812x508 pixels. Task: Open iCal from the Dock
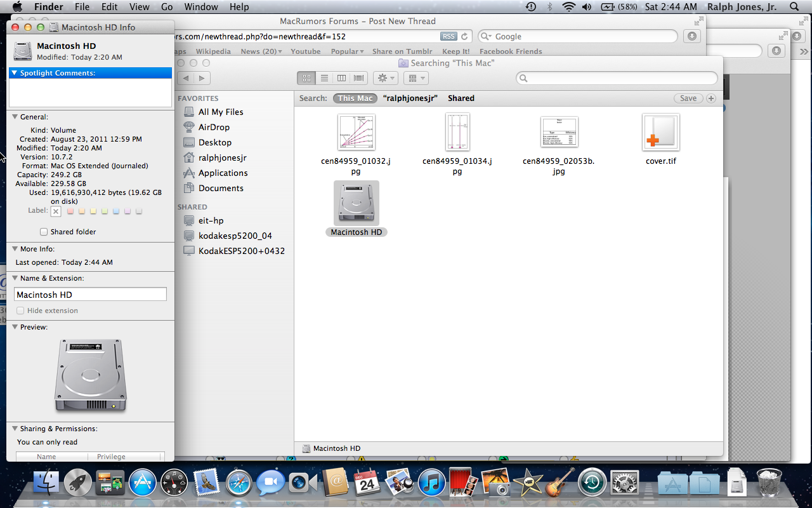pyautogui.click(x=367, y=483)
